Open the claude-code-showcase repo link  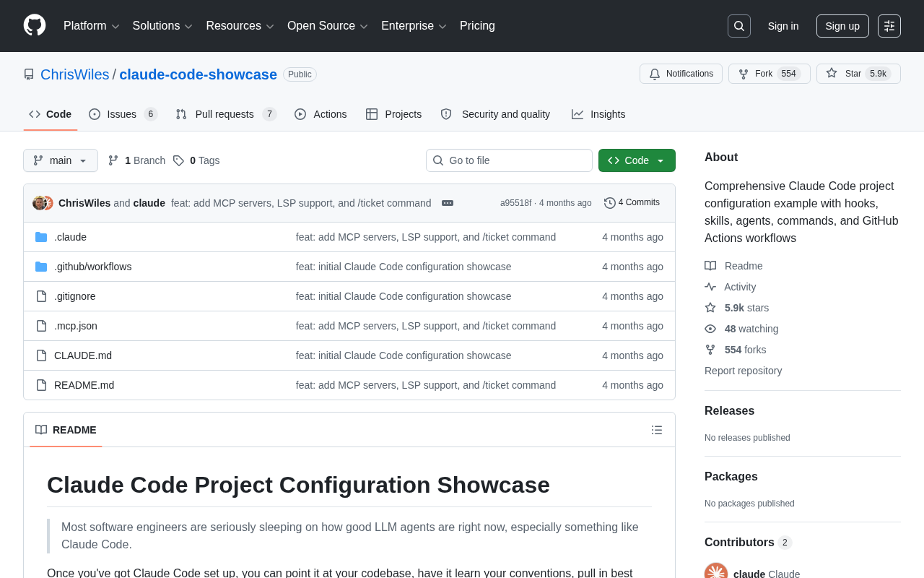pyautogui.click(x=198, y=74)
